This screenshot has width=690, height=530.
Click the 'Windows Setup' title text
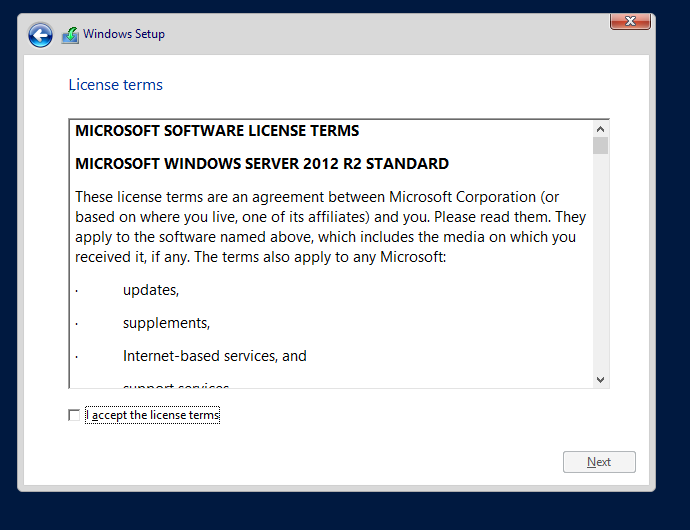[x=124, y=34]
